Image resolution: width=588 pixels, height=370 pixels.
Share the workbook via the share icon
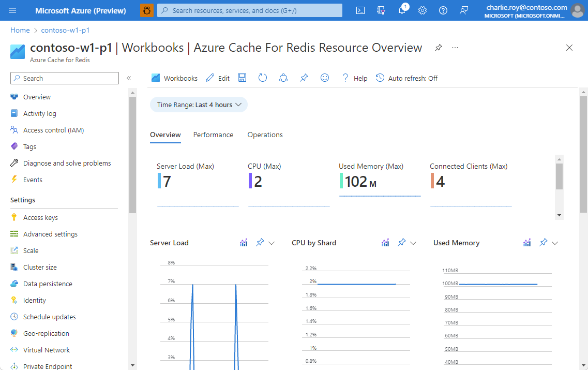283,78
